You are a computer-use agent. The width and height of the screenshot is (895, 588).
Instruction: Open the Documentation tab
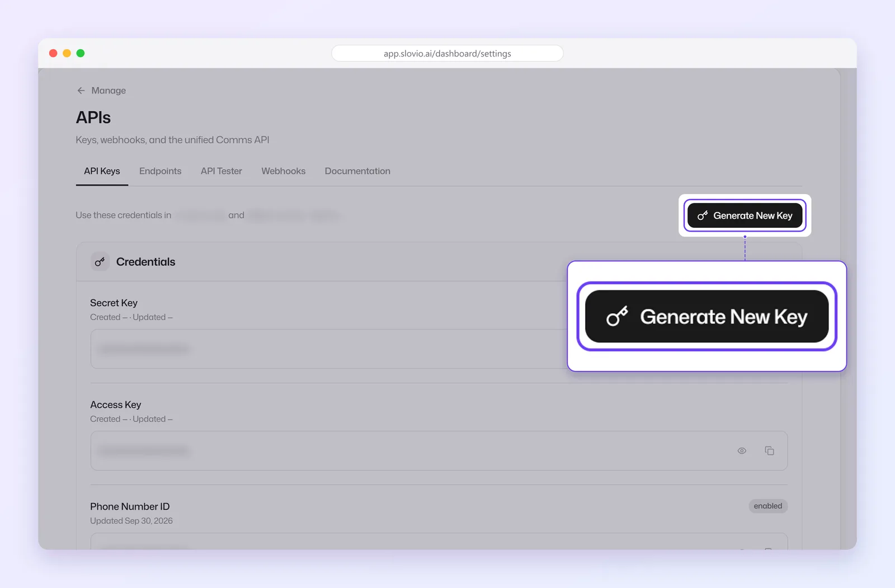tap(357, 171)
